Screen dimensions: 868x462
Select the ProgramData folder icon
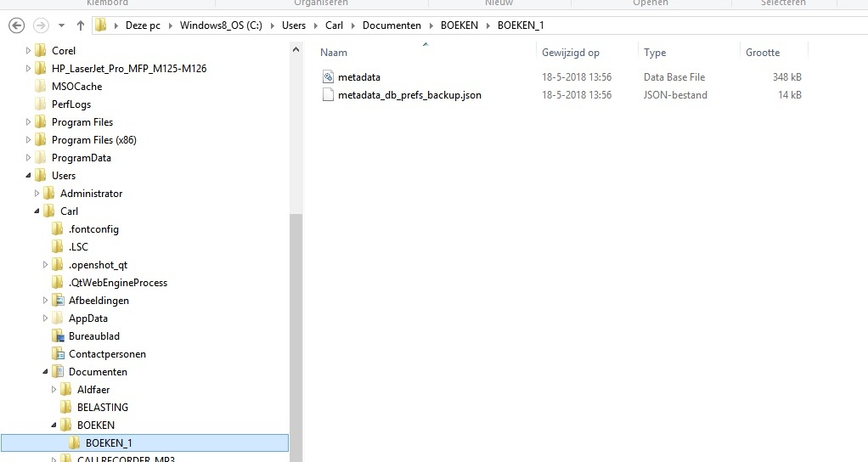(41, 158)
